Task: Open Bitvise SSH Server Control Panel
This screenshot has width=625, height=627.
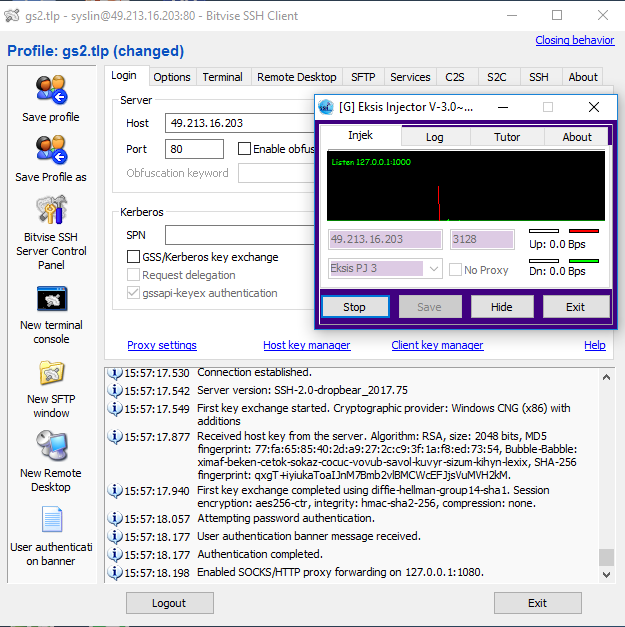Action: click(51, 209)
